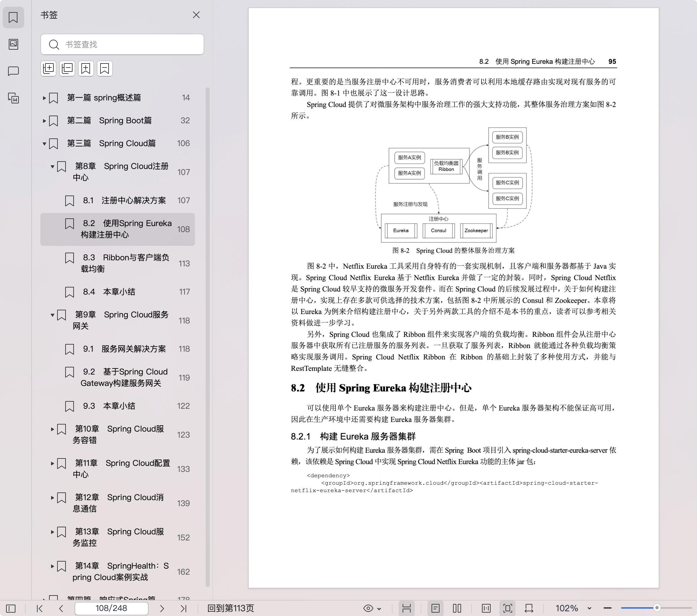Image resolution: width=697 pixels, height=616 pixels.
Task: Expand 第14章 SpringHealth bookmark
Action: click(x=52, y=566)
